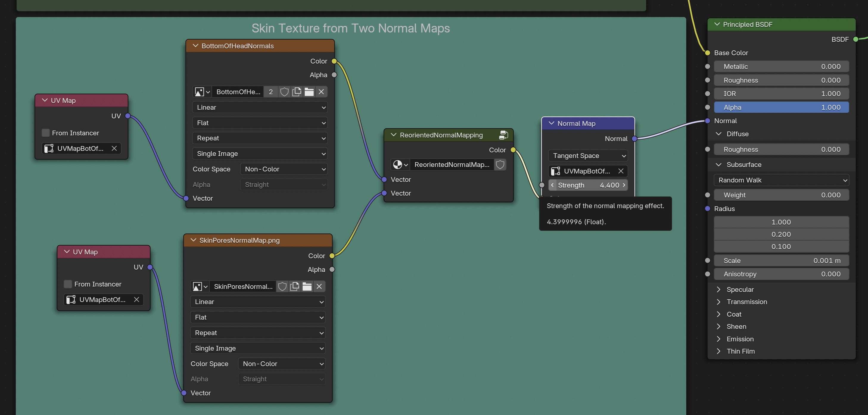Click duplicate image icon in BottomOfHeadNormals node
868x415 pixels.
(296, 92)
